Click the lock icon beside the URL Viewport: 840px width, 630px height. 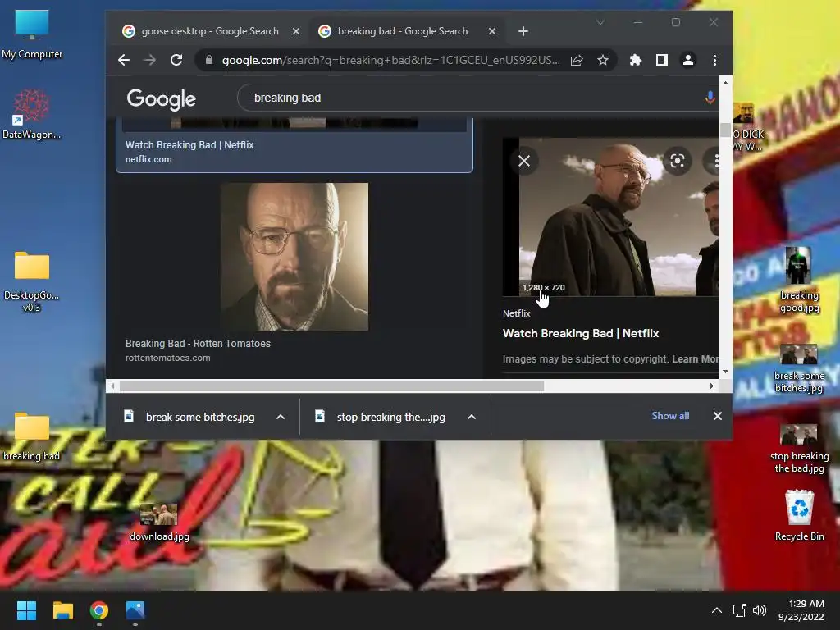pyautogui.click(x=209, y=60)
